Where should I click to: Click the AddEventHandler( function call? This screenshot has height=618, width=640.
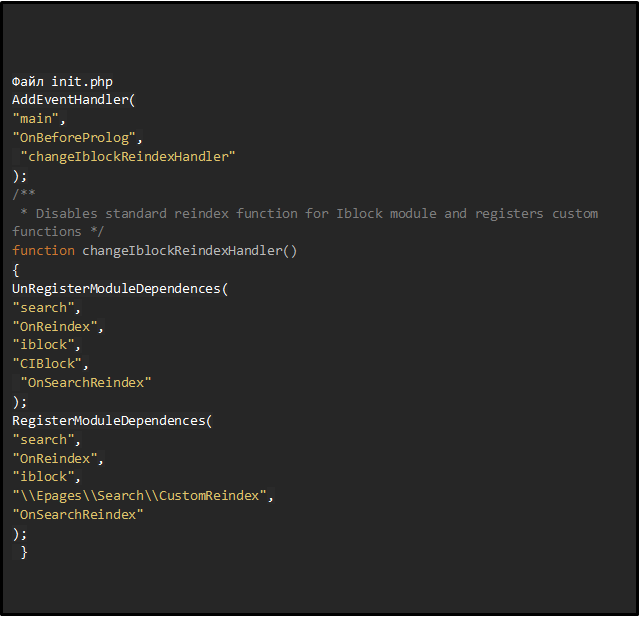[73, 100]
